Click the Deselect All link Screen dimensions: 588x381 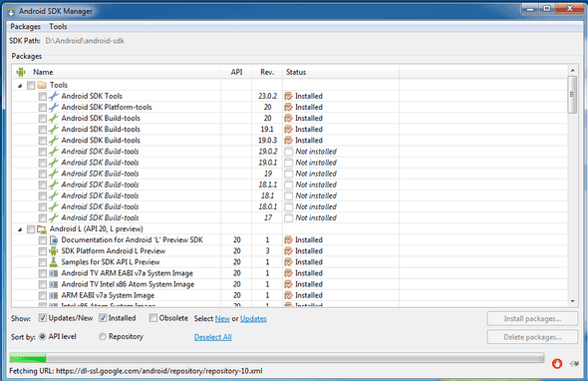(212, 337)
